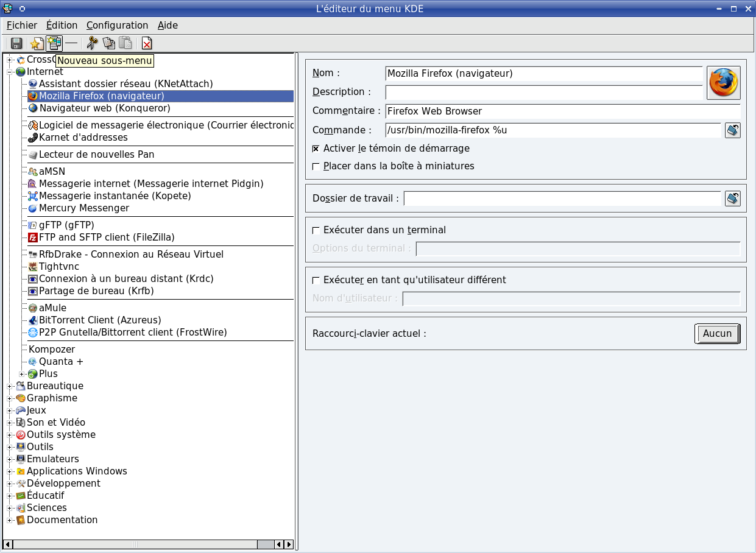Click the New submenu toolbar icon
This screenshot has height=553, width=756.
[x=54, y=43]
